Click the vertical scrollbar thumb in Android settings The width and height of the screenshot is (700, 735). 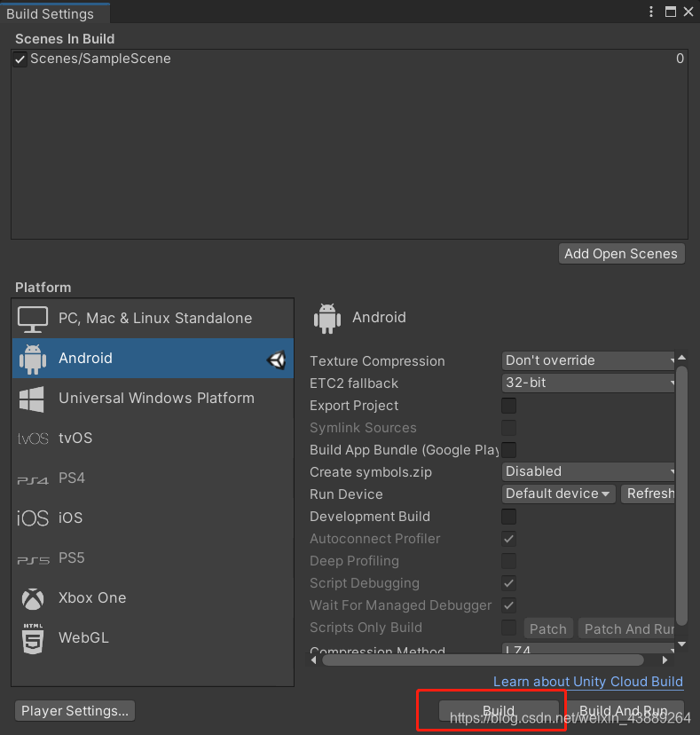click(x=682, y=495)
